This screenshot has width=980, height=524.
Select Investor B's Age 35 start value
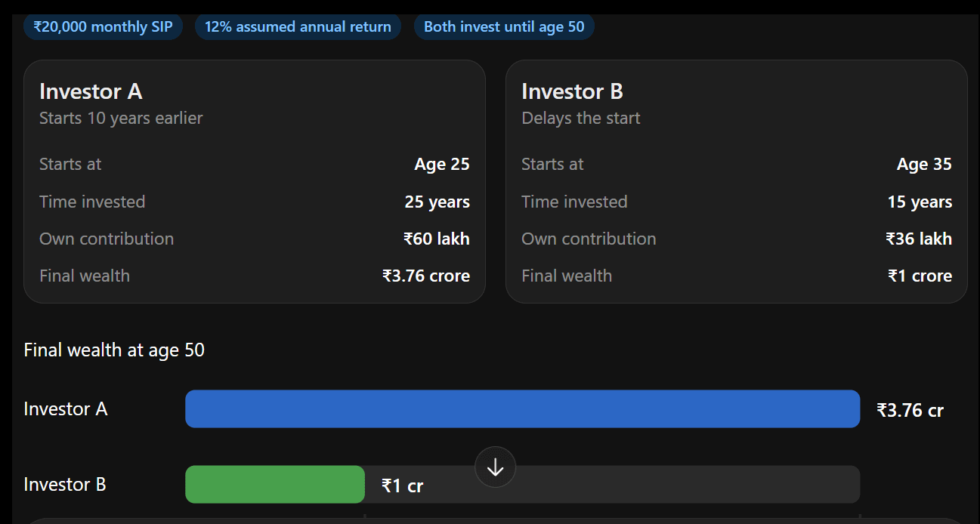[924, 165]
